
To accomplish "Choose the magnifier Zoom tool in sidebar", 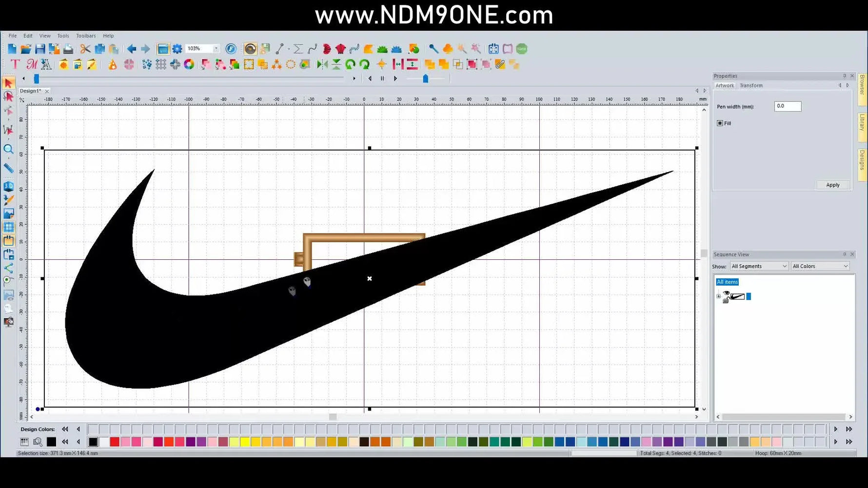I will 8,149.
